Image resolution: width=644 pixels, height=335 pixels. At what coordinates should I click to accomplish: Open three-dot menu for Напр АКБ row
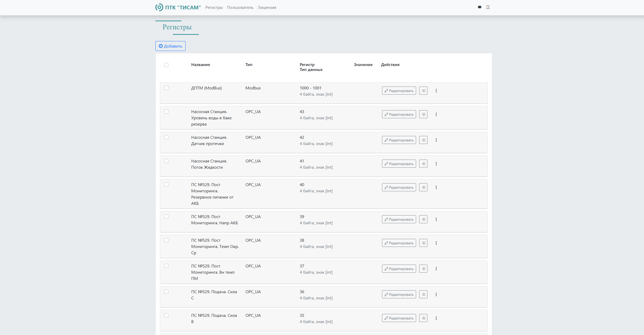(436, 219)
